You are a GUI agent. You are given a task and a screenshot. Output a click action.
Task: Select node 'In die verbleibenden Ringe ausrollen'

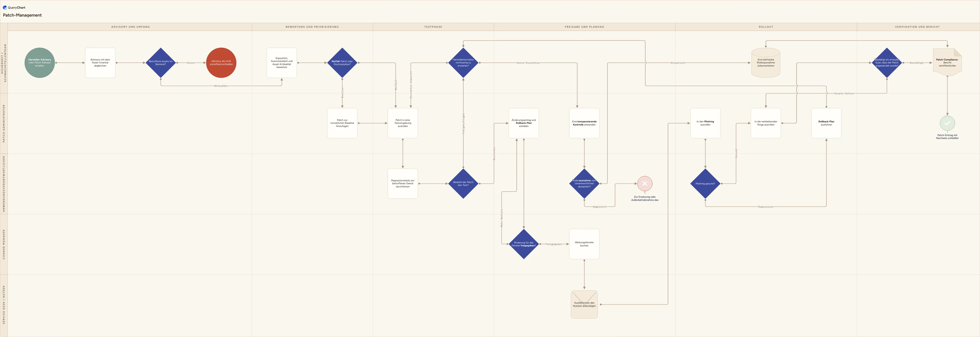(x=765, y=123)
